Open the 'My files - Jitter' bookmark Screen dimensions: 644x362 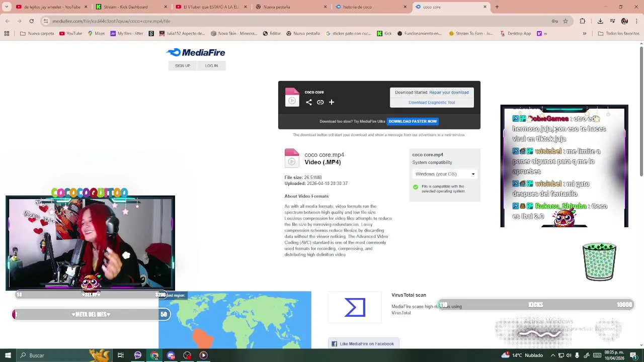tap(127, 34)
